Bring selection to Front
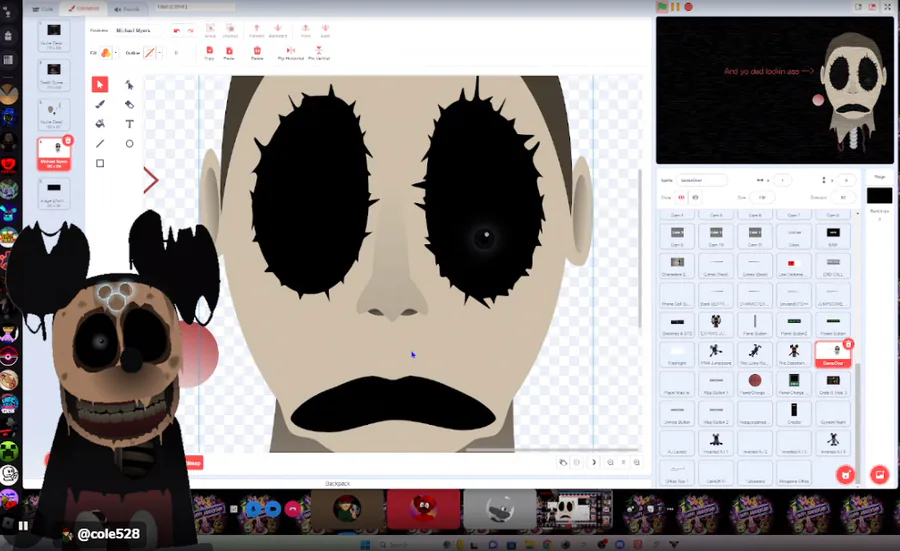 [x=305, y=30]
